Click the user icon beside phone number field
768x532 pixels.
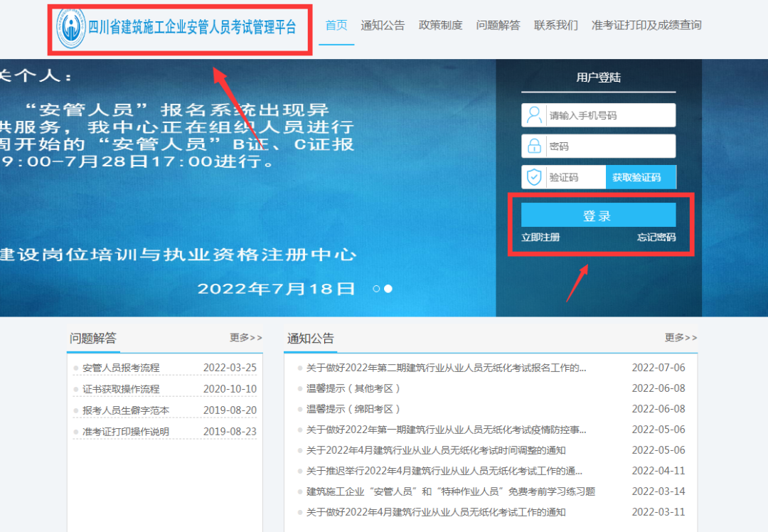tap(533, 115)
